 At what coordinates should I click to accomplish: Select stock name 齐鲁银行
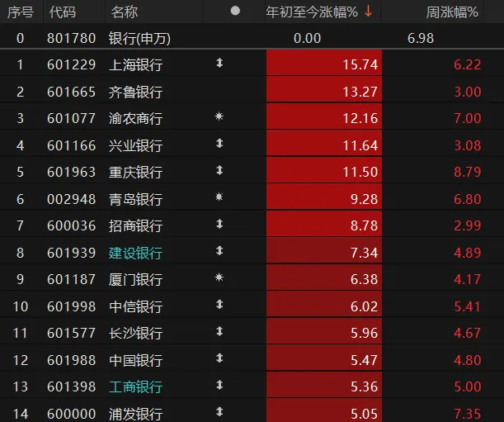coord(135,92)
